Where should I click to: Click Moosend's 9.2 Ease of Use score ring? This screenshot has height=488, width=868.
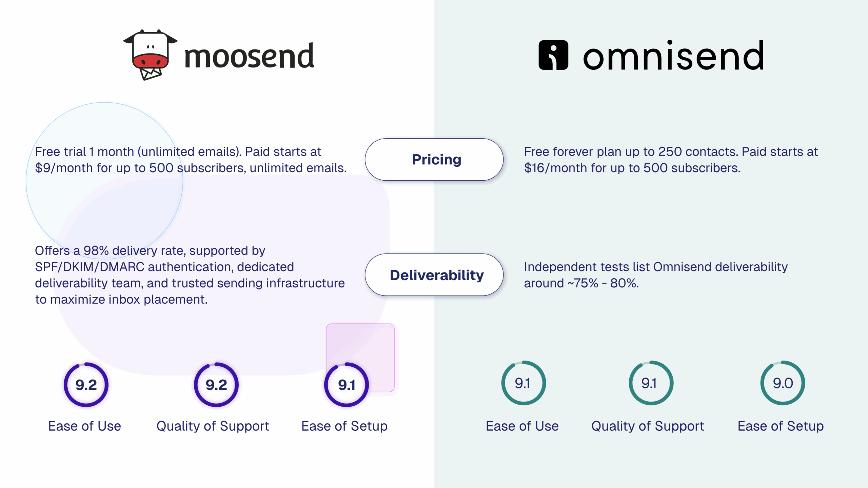(x=86, y=385)
